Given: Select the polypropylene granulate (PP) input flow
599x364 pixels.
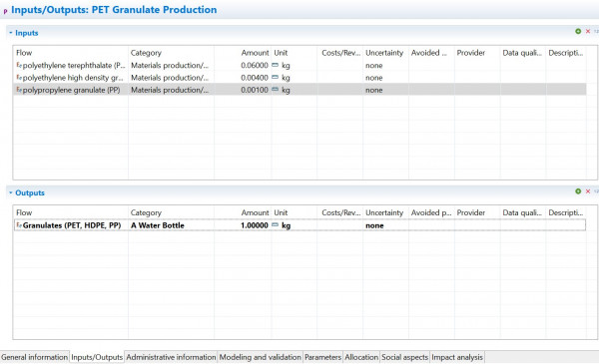Looking at the screenshot, I should [71, 90].
